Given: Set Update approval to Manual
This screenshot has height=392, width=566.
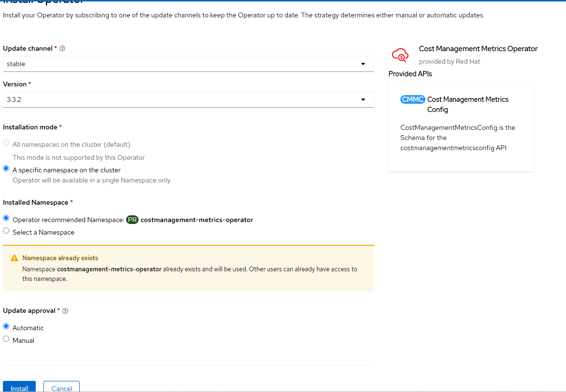Looking at the screenshot, I should tap(6, 339).
